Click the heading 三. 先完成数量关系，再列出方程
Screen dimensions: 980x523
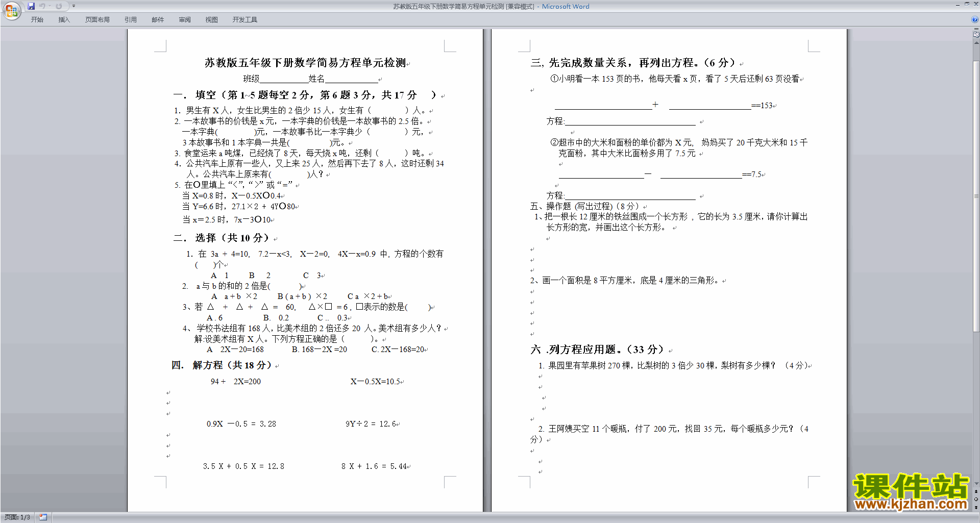point(633,63)
